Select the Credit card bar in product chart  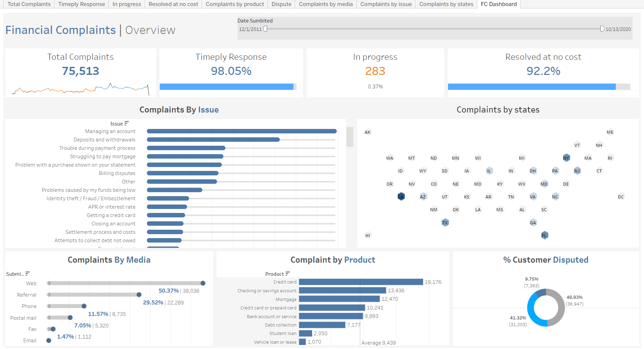click(x=361, y=282)
